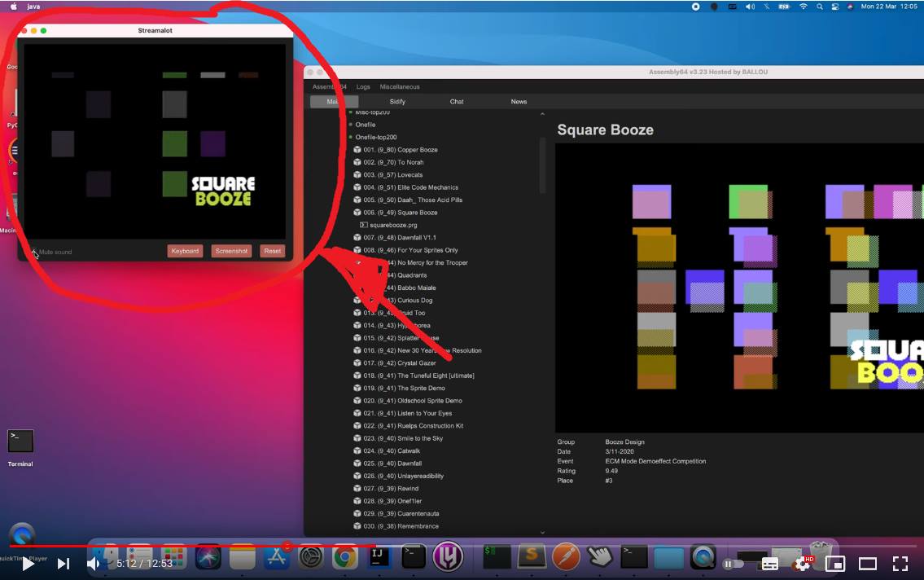Click the Square Booze preview screenshot

(x=739, y=288)
